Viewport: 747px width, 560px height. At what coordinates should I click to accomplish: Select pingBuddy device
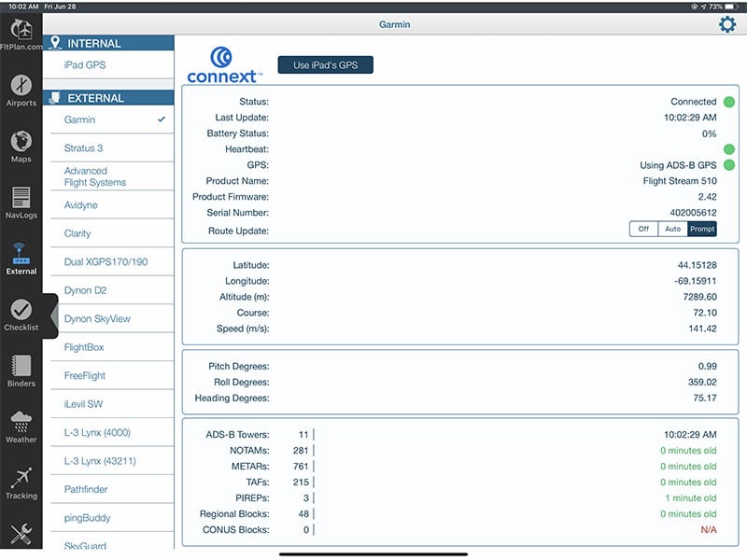tap(108, 518)
